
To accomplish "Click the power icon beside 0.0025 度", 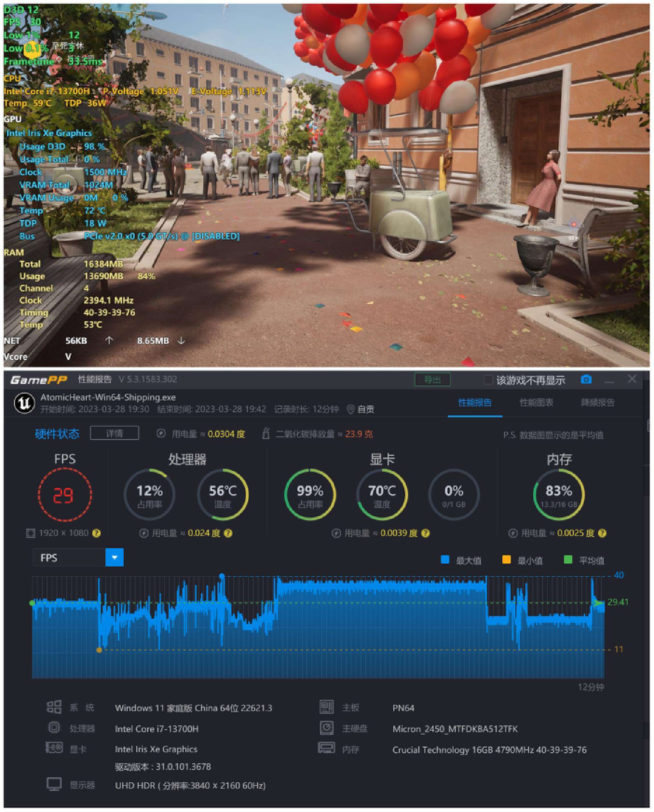I will click(512, 533).
